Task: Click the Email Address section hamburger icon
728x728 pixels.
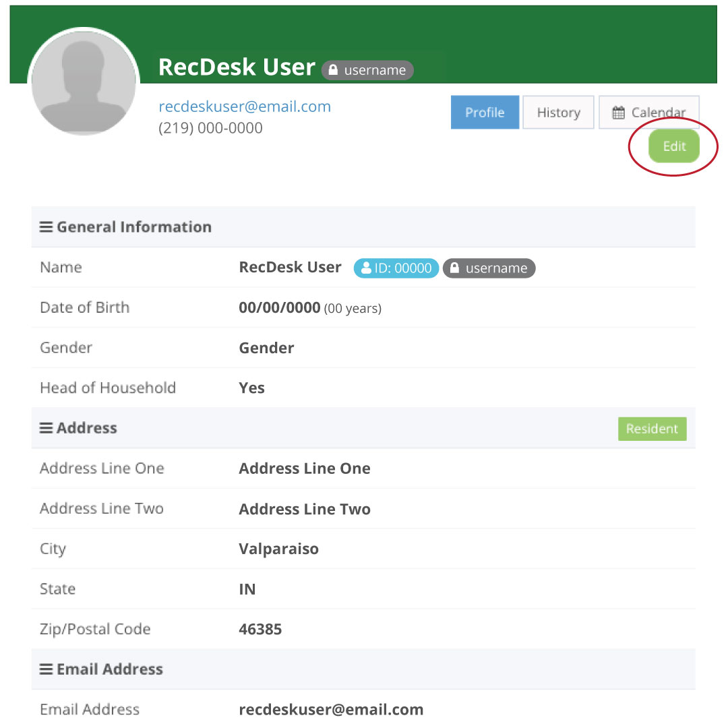Action: 46,669
